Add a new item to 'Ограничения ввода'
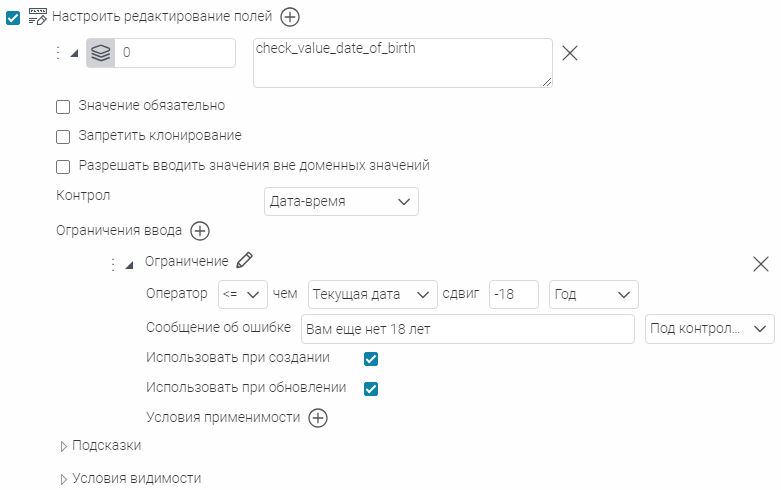The height and width of the screenshot is (490, 781). 199,231
